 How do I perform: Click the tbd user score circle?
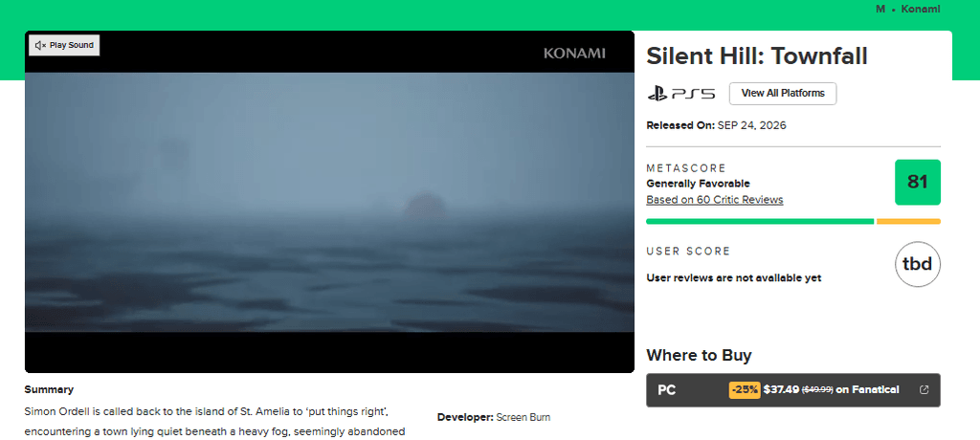point(918,264)
